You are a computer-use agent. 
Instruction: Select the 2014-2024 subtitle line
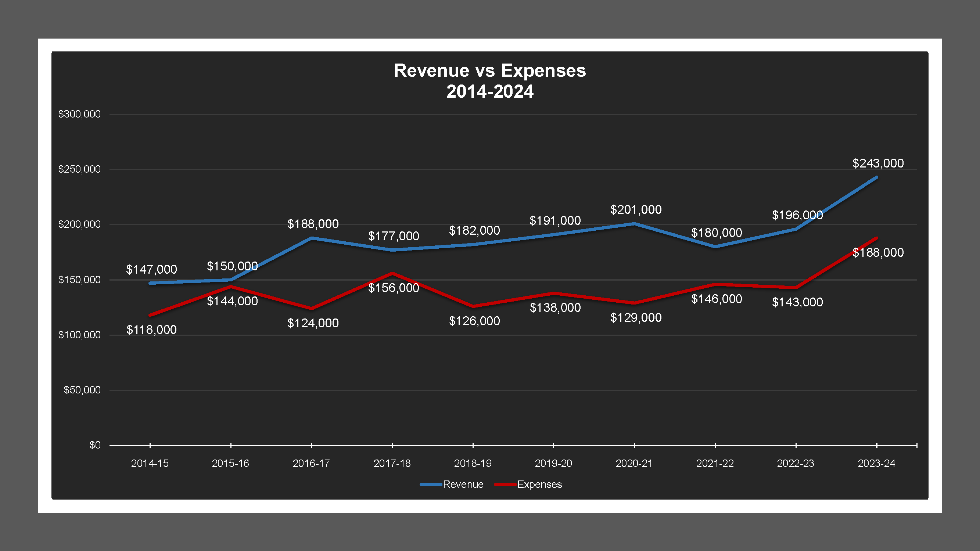(489, 91)
